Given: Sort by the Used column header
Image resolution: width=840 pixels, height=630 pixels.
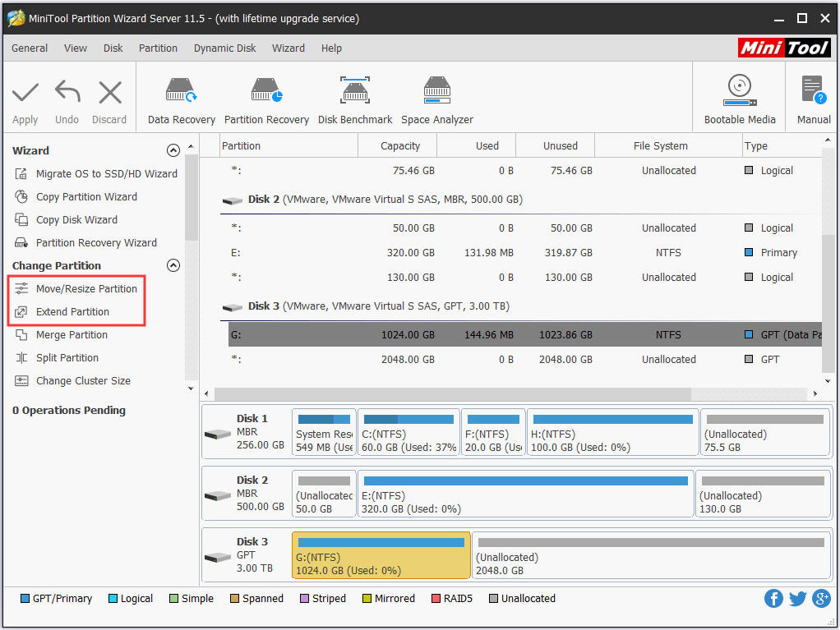Looking at the screenshot, I should click(477, 145).
